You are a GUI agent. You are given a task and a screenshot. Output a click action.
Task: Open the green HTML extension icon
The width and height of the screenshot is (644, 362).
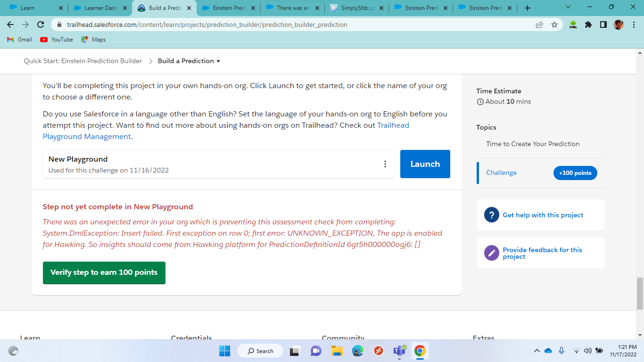[x=573, y=25]
